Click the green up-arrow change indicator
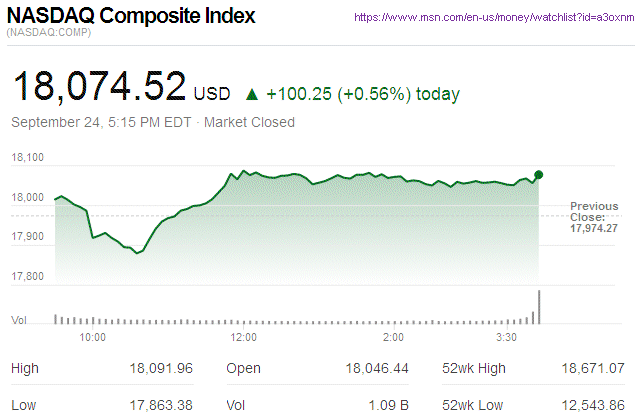Viewport: 640px width, 420px height. (252, 95)
